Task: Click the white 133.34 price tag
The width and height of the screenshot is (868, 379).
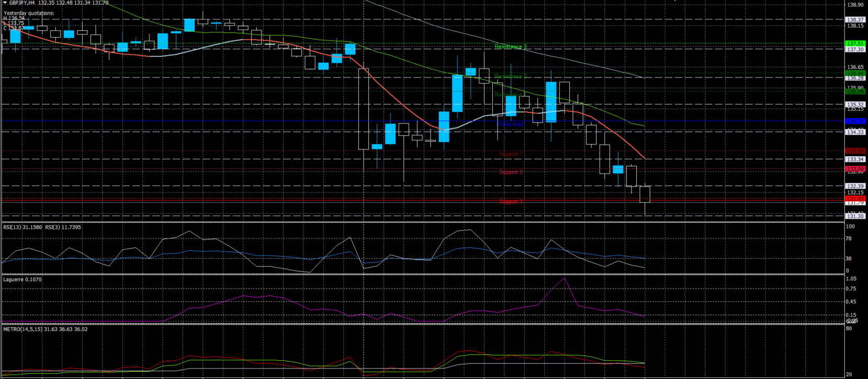Action: (855, 159)
